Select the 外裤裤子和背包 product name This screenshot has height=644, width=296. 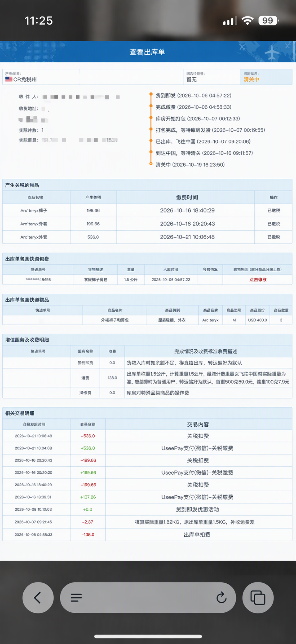115,320
